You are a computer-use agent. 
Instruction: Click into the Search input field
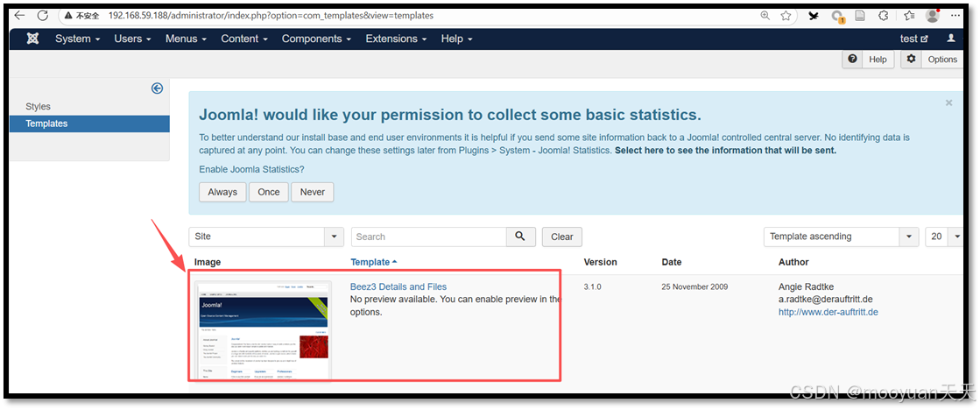point(429,237)
